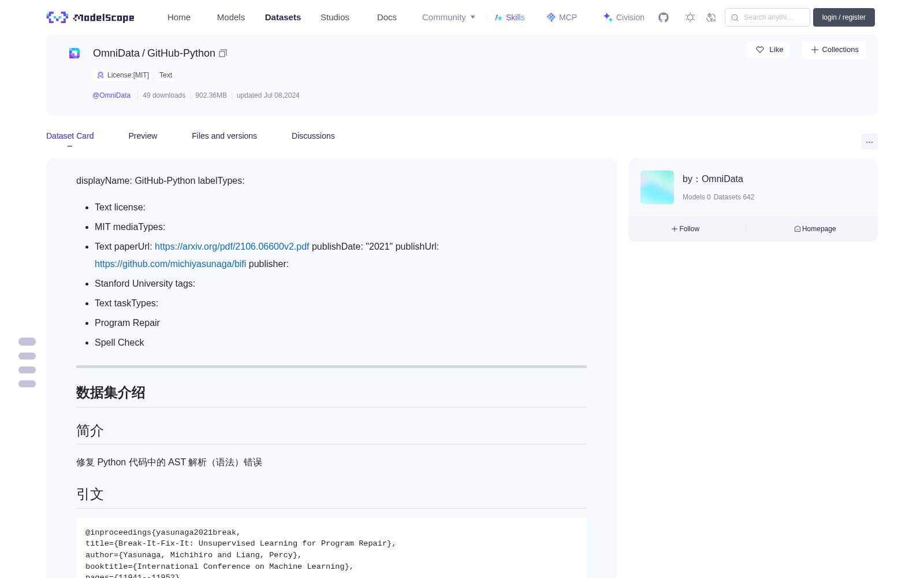Open the Datasets section
This screenshot has width=924, height=578.
[x=283, y=17]
